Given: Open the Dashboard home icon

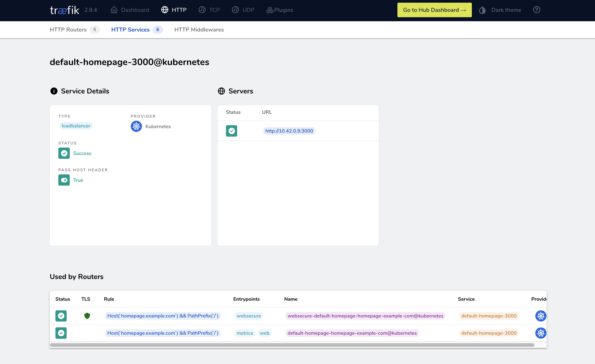Looking at the screenshot, I should click(x=114, y=10).
